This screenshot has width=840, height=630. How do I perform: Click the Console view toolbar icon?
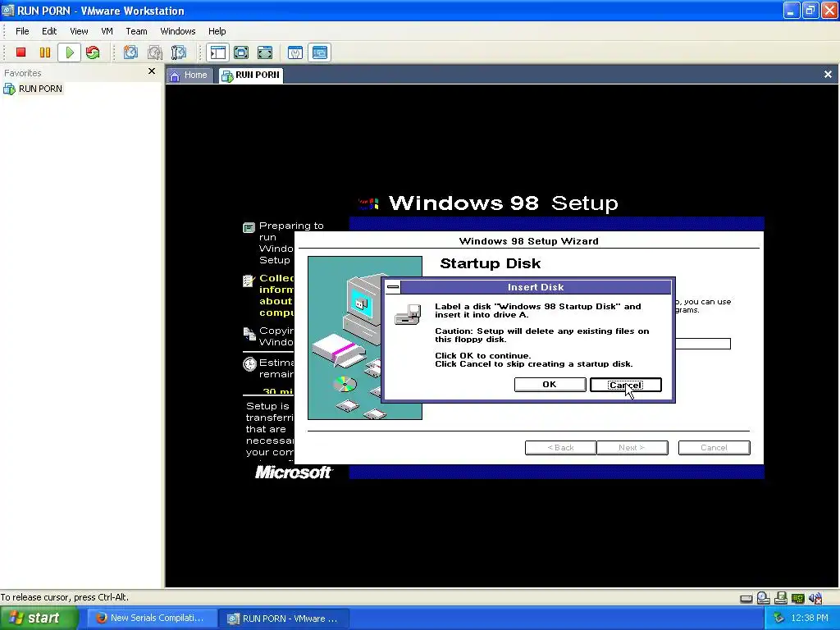[x=320, y=52]
